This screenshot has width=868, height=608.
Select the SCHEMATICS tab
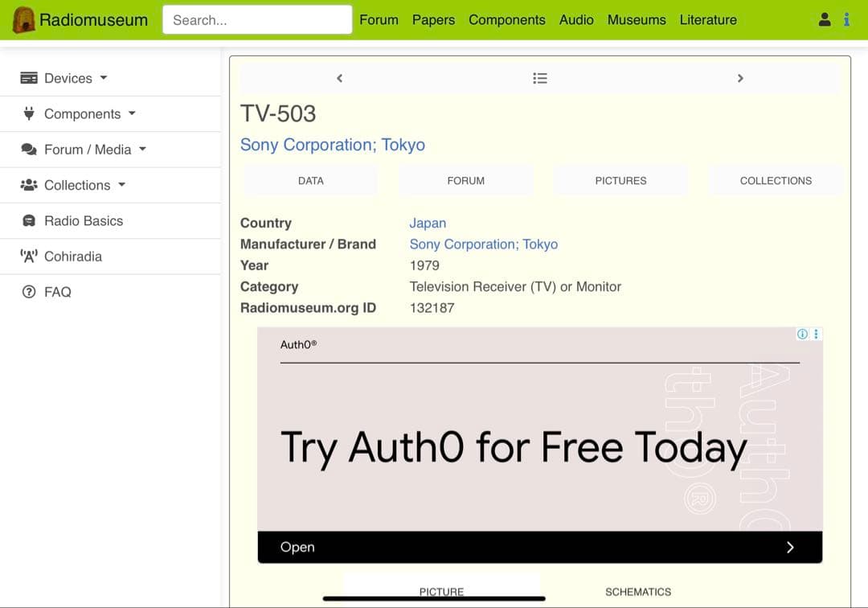tap(638, 592)
